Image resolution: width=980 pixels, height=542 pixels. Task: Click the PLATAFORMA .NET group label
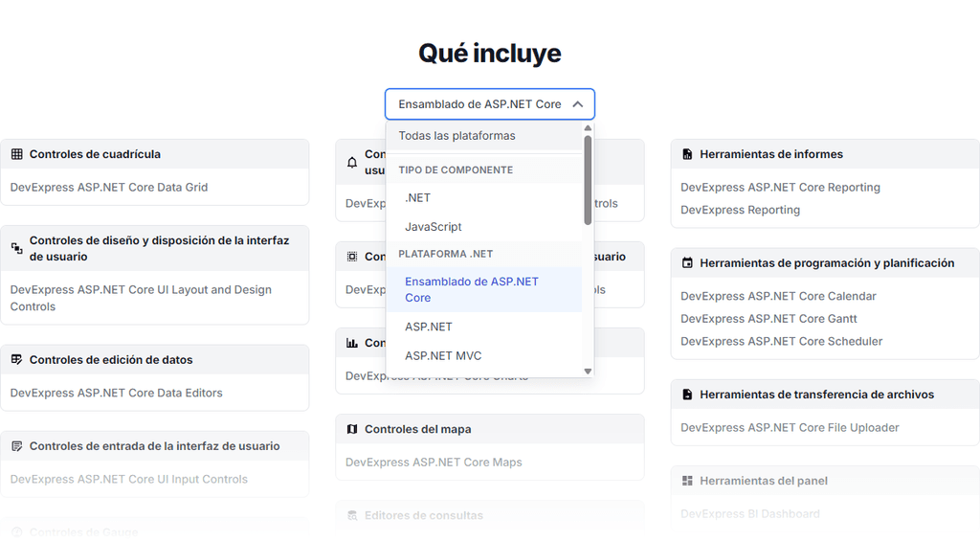446,254
